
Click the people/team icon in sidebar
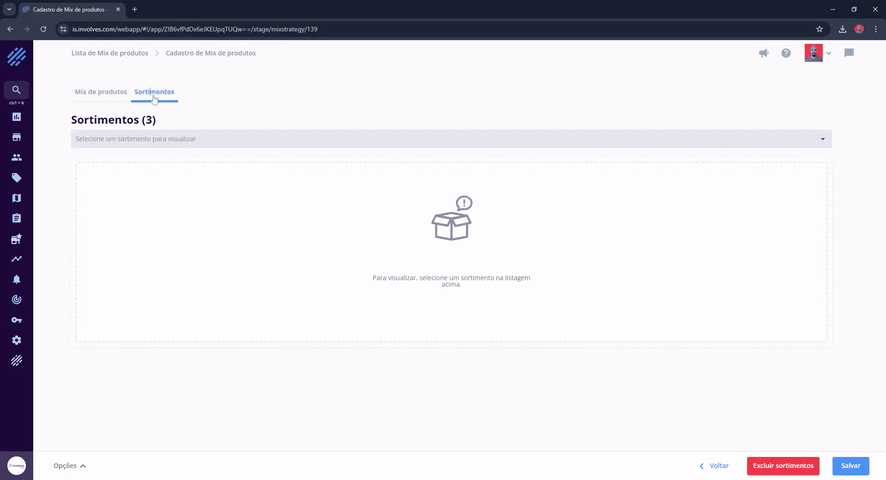(16, 157)
